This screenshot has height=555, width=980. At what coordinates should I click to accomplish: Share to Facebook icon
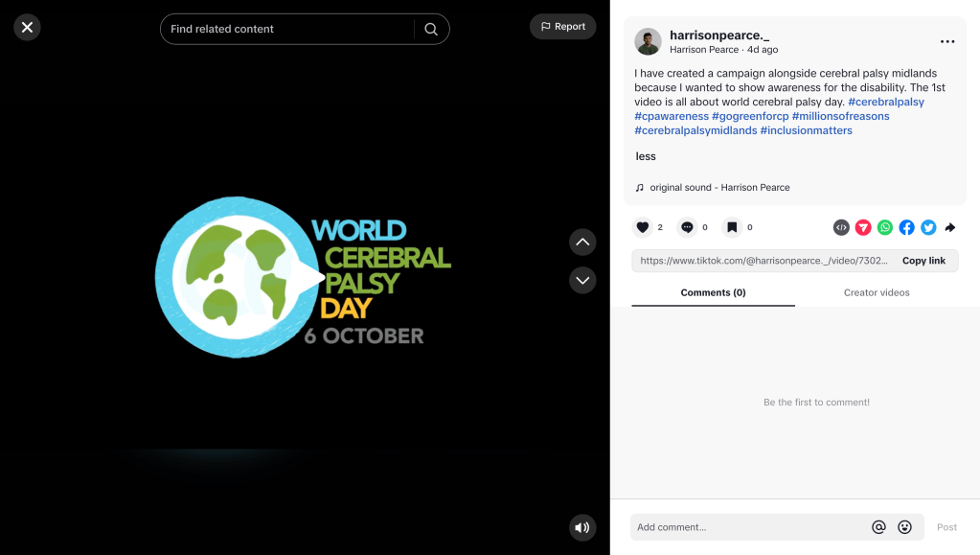pyautogui.click(x=907, y=227)
